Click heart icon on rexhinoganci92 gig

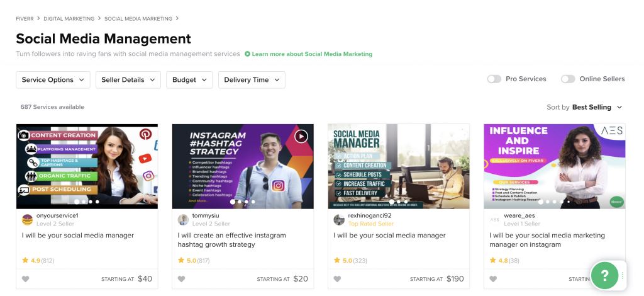click(337, 279)
